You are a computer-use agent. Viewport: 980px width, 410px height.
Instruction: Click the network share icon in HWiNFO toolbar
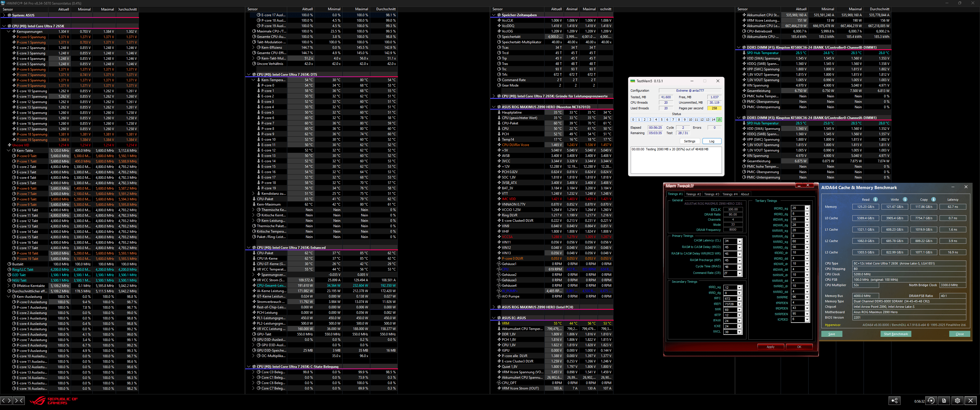coord(895,401)
